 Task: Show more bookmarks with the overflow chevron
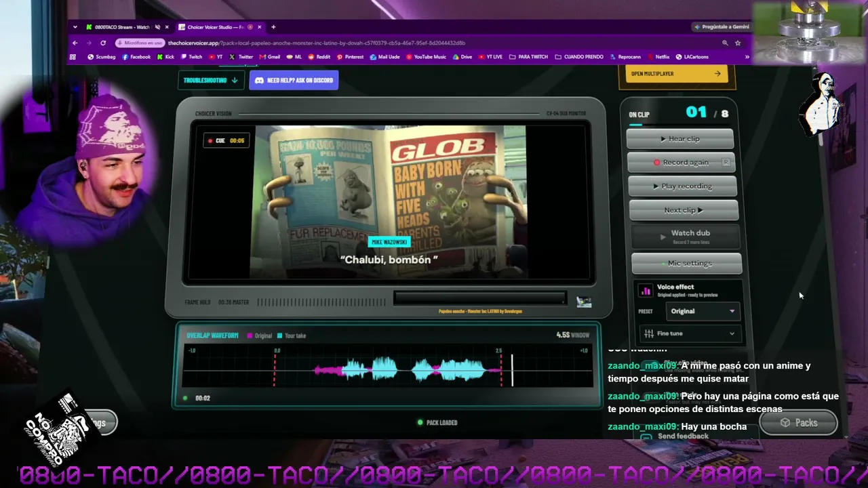(x=747, y=57)
